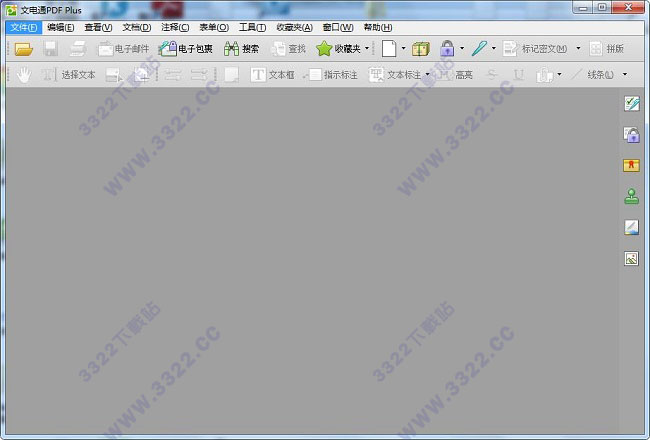Click the open folder icon in the toolbar
This screenshot has height=440, width=650.
pyautogui.click(x=24, y=49)
